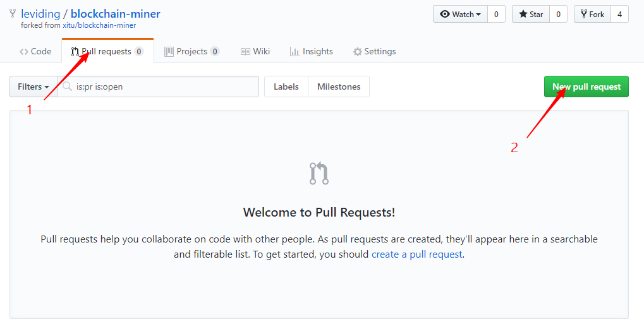Open the blockchain-miner repository link
The image size is (644, 329).
pos(116,13)
